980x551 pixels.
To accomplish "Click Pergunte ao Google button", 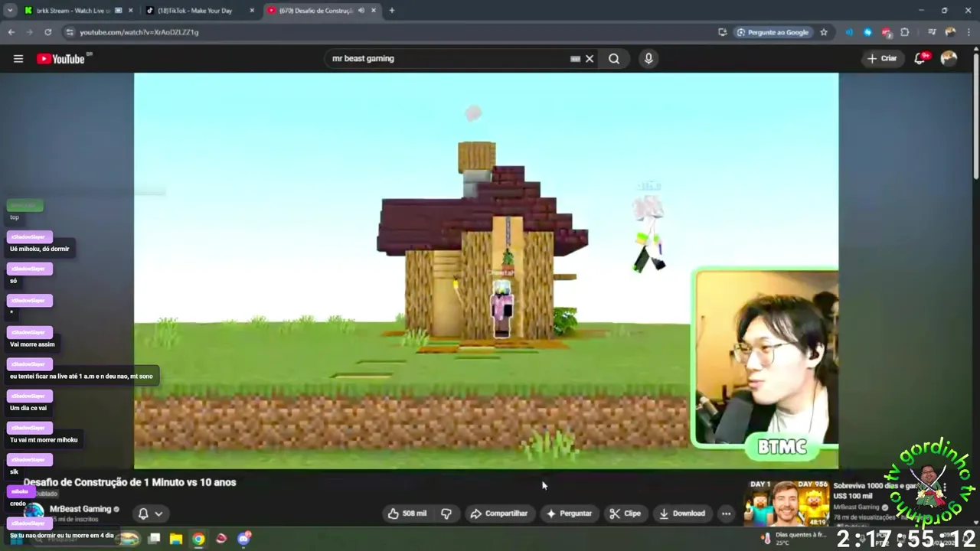I will tap(773, 32).
